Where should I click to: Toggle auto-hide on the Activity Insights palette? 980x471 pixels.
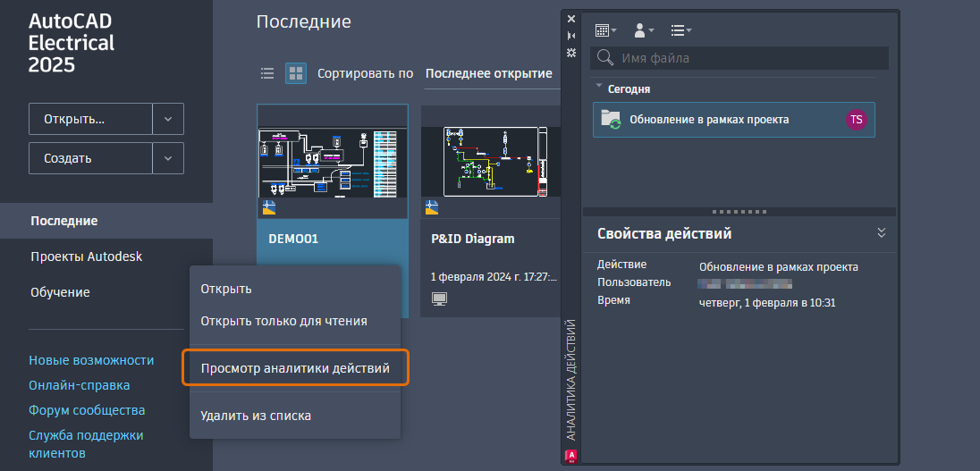coord(570,36)
